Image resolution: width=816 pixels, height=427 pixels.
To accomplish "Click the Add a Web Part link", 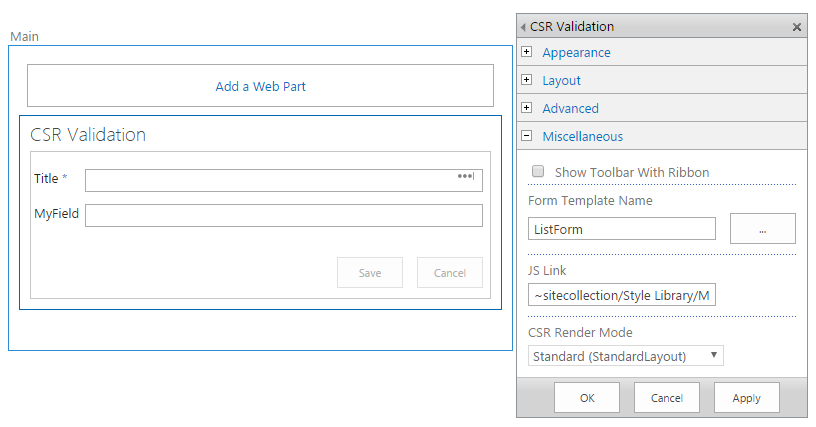I will point(260,86).
